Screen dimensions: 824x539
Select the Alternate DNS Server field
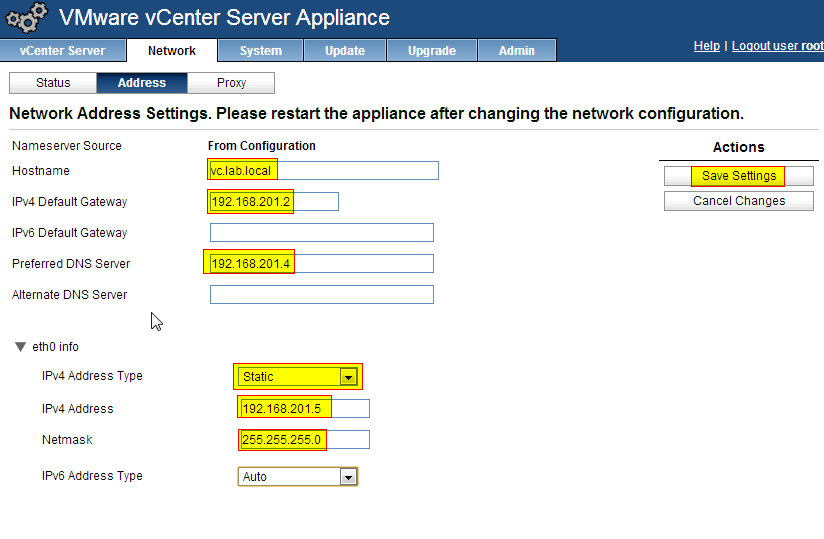point(321,295)
